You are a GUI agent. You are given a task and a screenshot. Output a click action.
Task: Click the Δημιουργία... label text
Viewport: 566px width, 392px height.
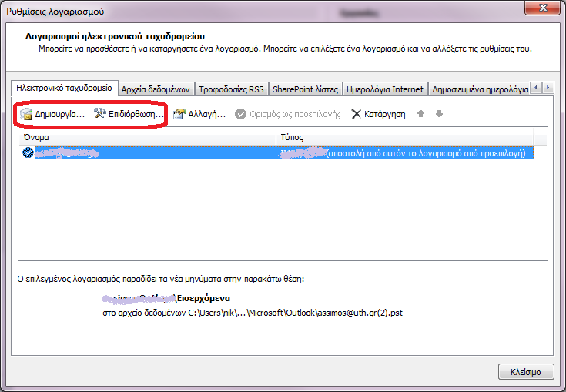pos(60,114)
